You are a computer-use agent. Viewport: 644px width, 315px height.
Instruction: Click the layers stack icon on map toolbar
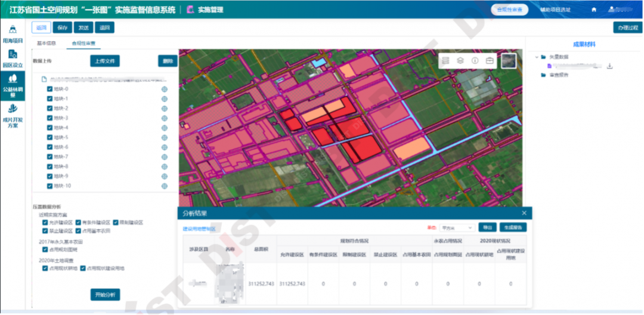460,60
